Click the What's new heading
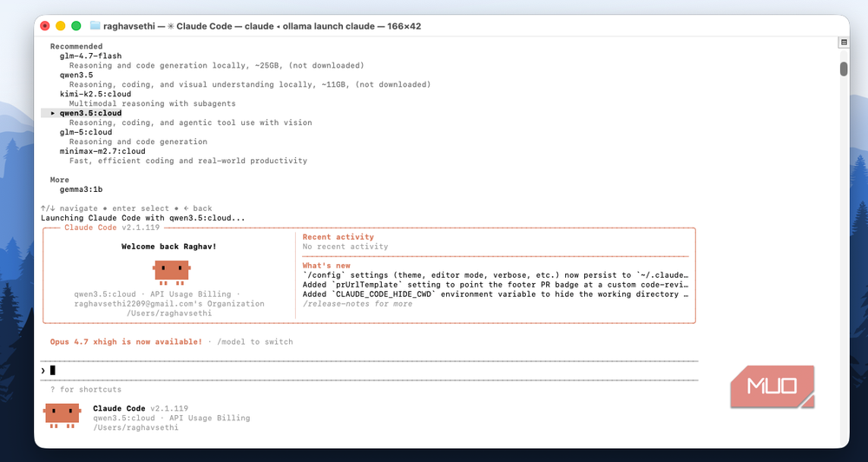Screen dimensions: 868x462 326,266
